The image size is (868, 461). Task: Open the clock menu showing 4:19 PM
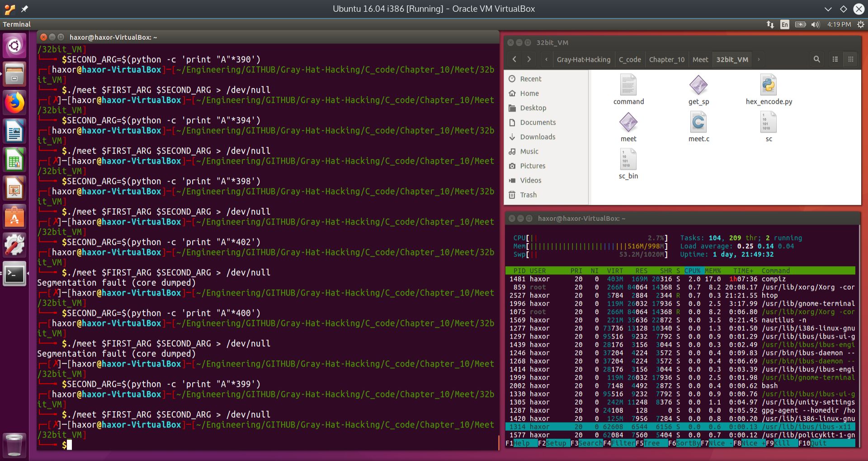840,24
